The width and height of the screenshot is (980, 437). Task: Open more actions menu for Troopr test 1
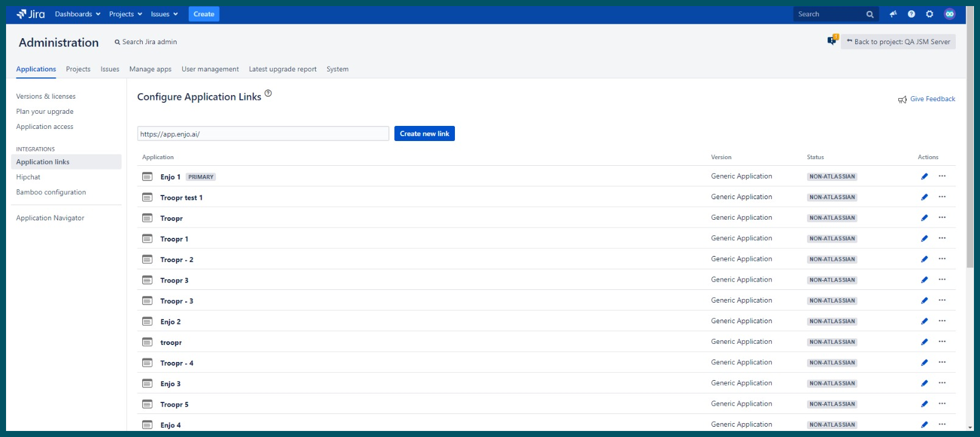click(x=942, y=197)
